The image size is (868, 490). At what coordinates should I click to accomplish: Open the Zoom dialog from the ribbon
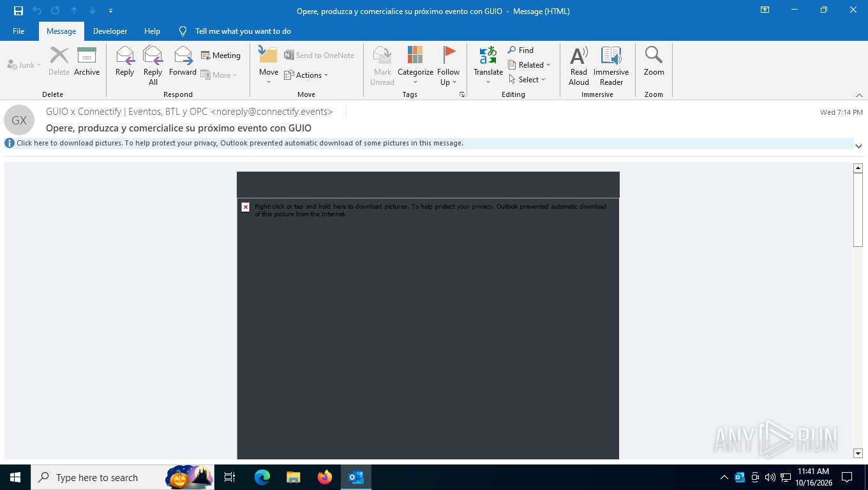[x=654, y=61]
